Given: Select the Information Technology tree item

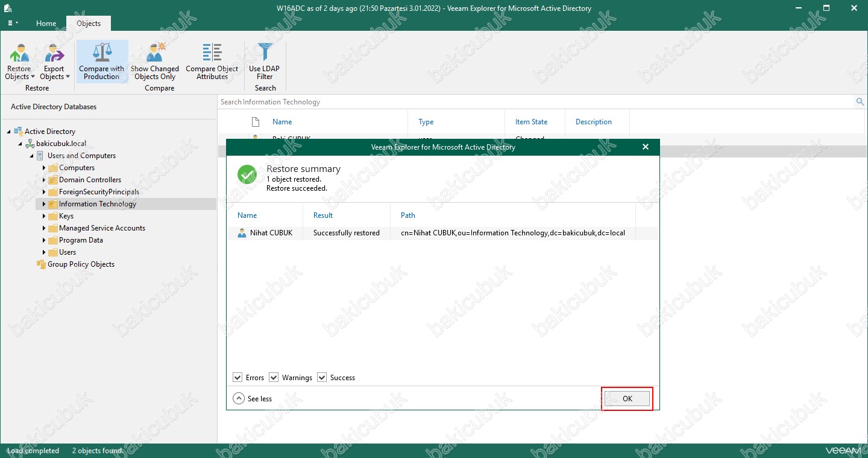Looking at the screenshot, I should (98, 204).
